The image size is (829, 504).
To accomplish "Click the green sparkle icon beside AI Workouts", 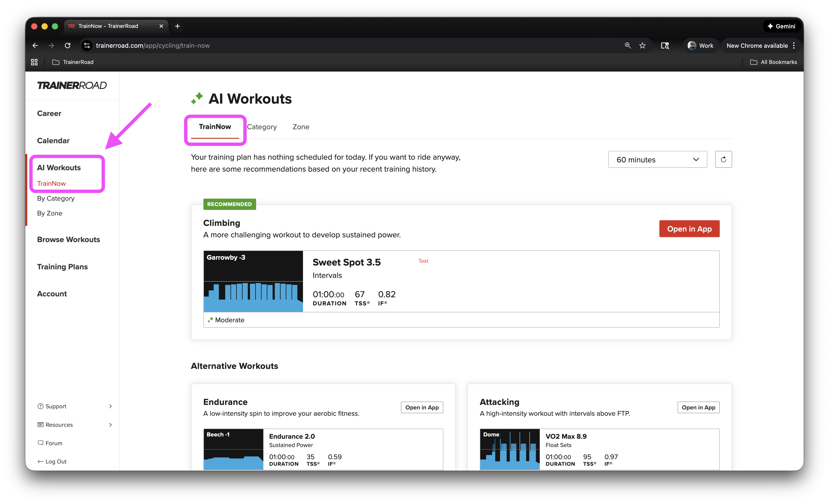I will tap(197, 98).
